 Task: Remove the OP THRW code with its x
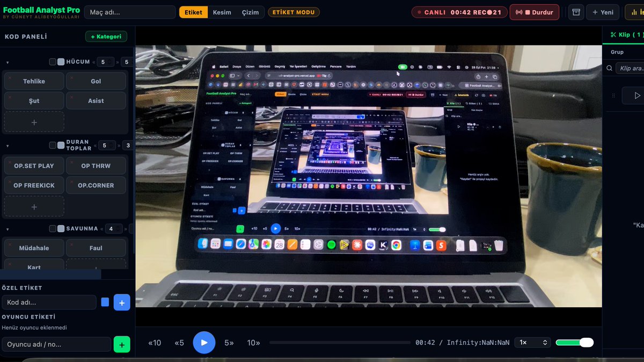click(71, 161)
